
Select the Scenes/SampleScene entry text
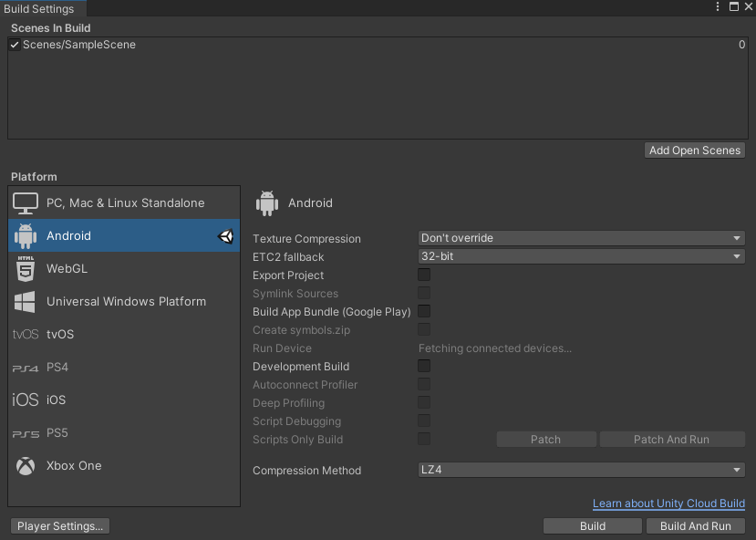pyautogui.click(x=79, y=45)
